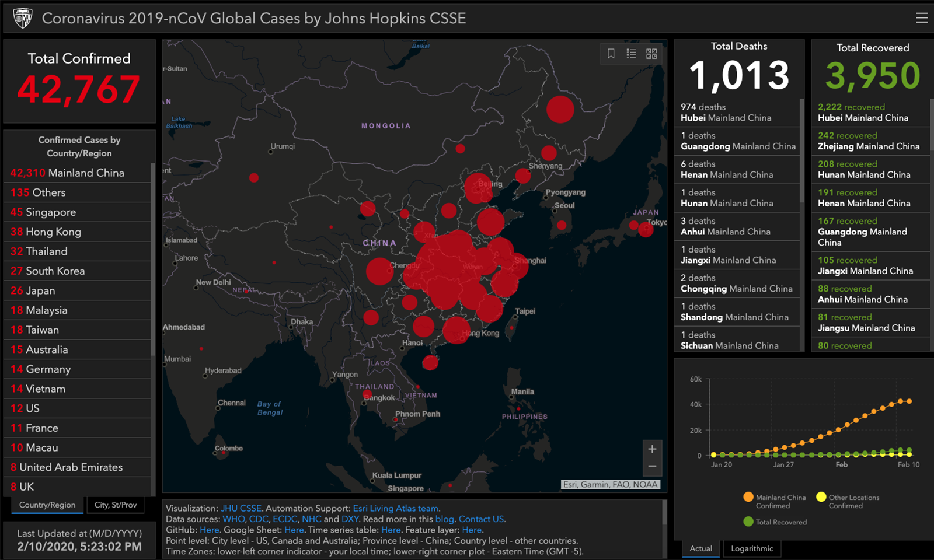Screen dimensions: 934x560
Task: Show the map legend list icon
Action: (632, 54)
